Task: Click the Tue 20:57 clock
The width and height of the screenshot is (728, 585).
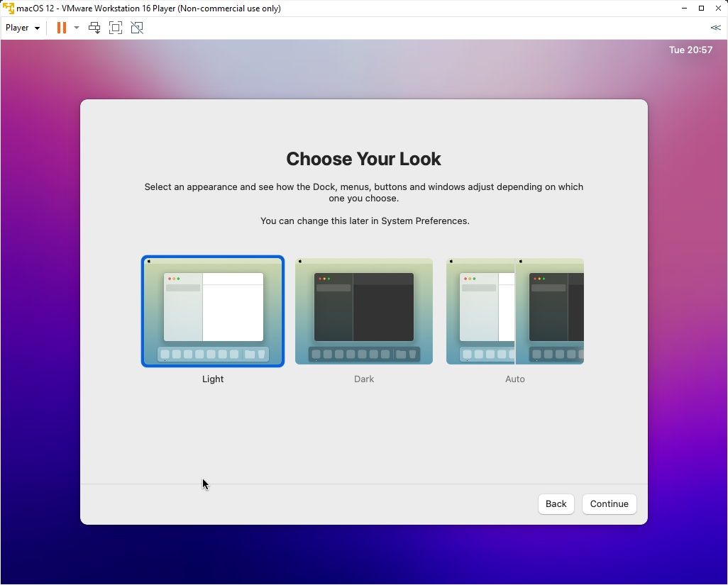Action: [x=690, y=50]
